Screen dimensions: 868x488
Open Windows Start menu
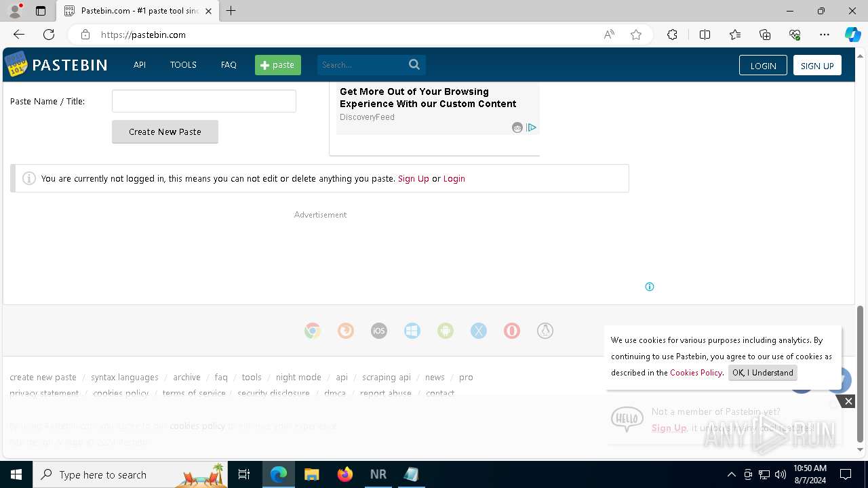click(16, 474)
